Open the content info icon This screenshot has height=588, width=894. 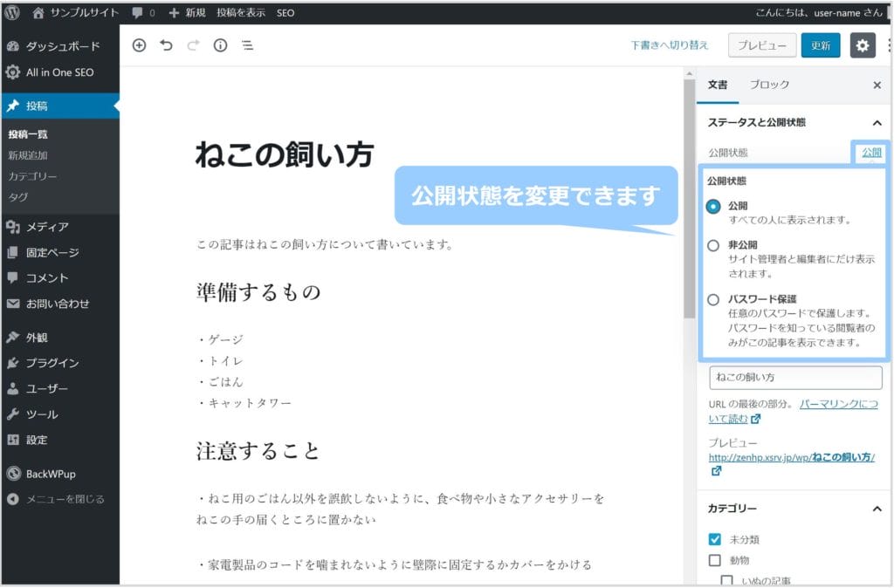[220, 46]
